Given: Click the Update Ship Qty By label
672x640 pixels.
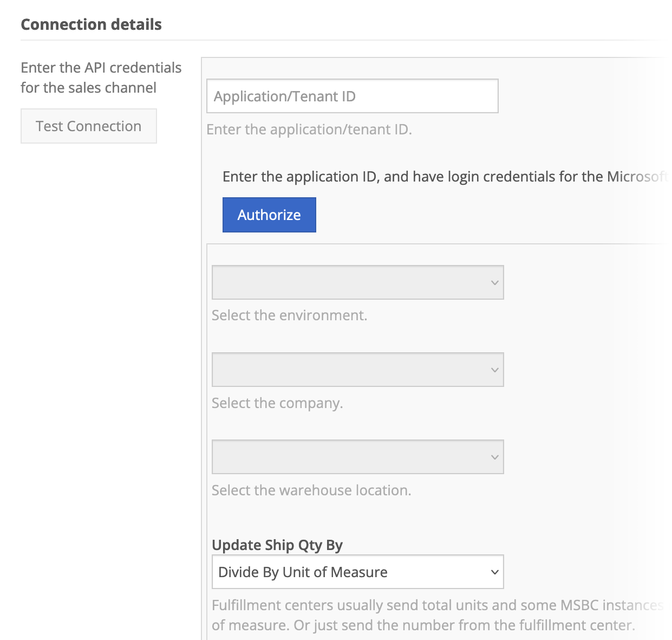Looking at the screenshot, I should click(x=277, y=545).
